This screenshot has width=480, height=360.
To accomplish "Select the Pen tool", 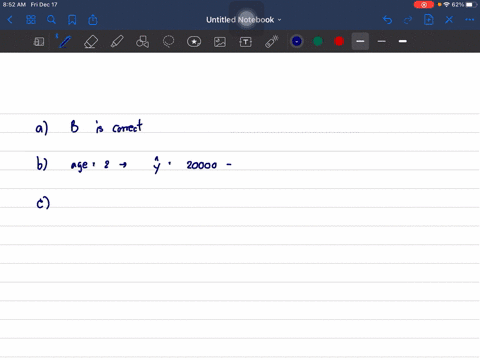I will click(64, 42).
